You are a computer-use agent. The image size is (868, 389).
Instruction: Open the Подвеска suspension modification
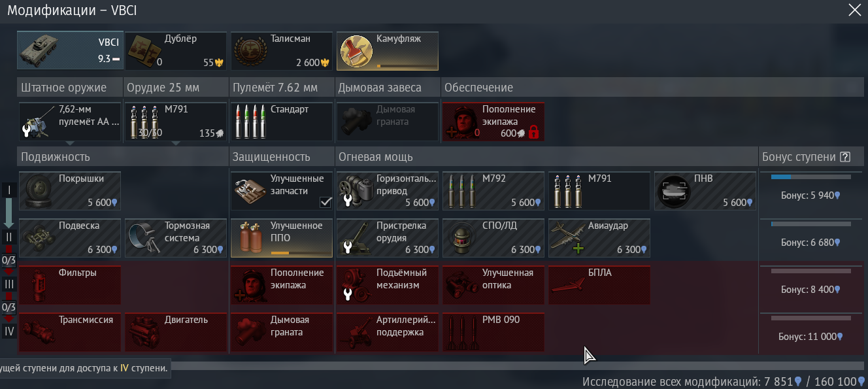coord(70,238)
